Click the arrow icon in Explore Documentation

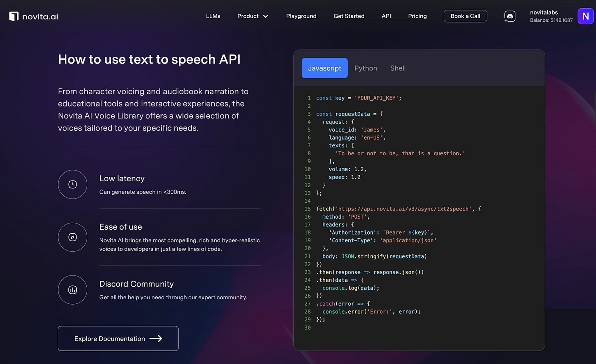[x=156, y=338]
